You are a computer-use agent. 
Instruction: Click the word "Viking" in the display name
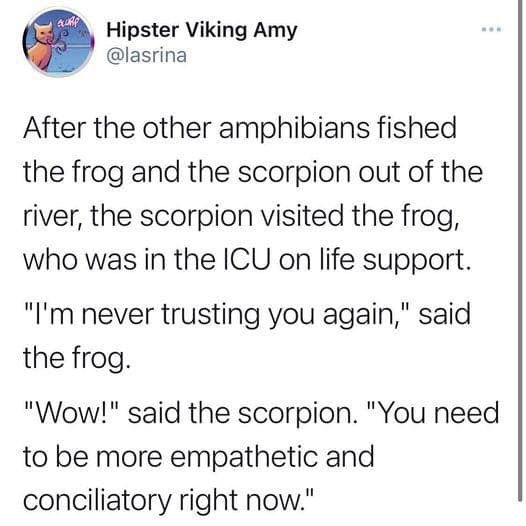[215, 31]
